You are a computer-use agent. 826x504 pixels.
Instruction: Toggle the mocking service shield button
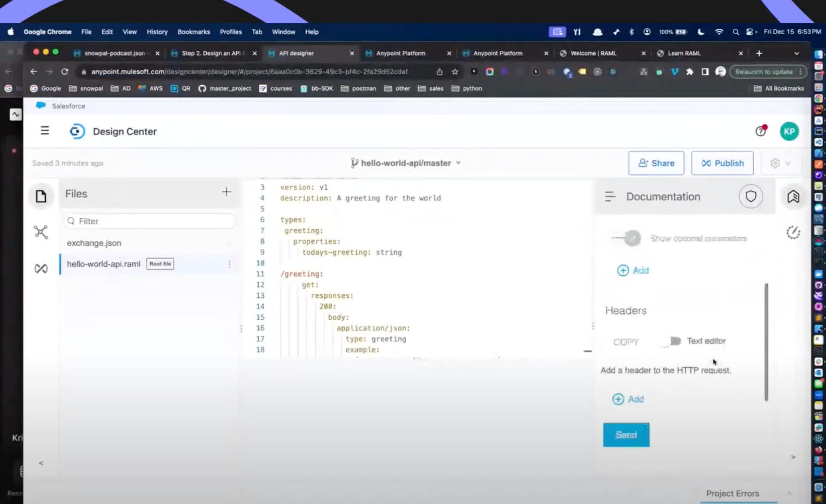(751, 196)
